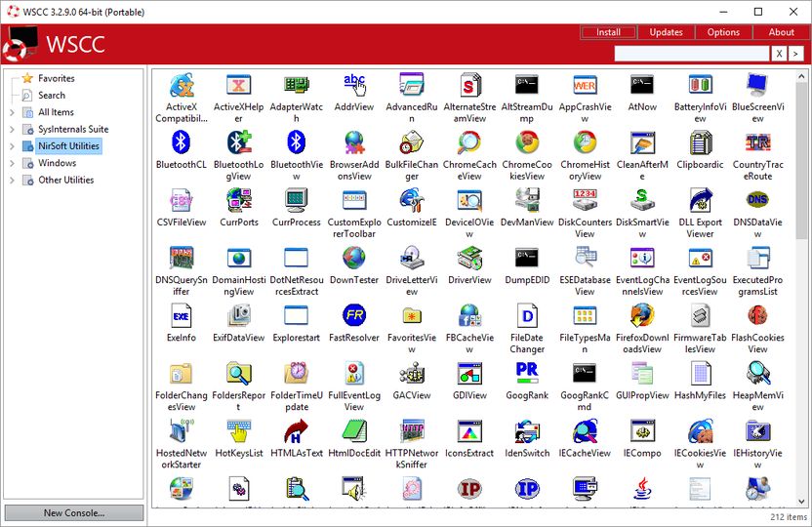Launch the DownTester icon
This screenshot has width=812, height=527.
click(354, 258)
